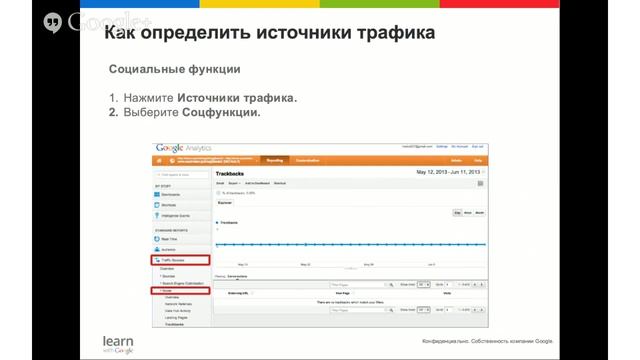The image size is (640, 360).
Task: Open the My Account link
Action: click(460, 147)
